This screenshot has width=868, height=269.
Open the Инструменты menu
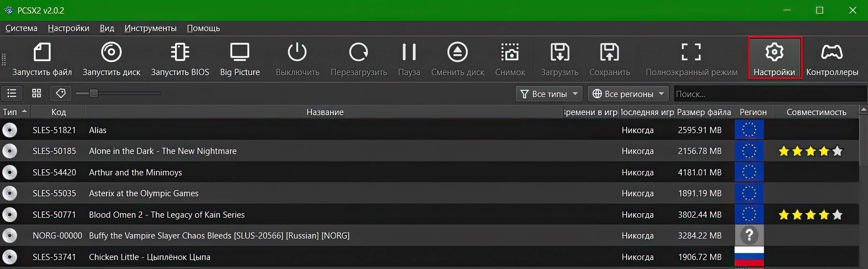click(150, 28)
